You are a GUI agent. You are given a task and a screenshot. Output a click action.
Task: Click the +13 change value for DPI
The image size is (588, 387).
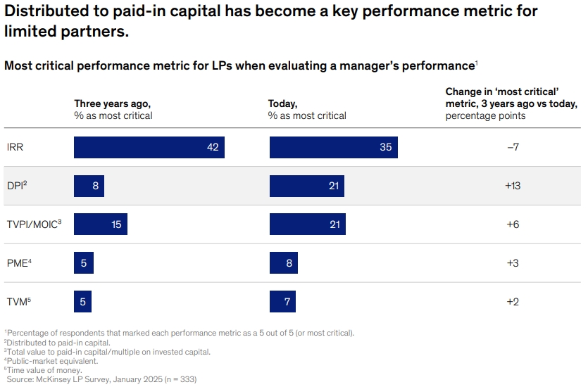[512, 186]
